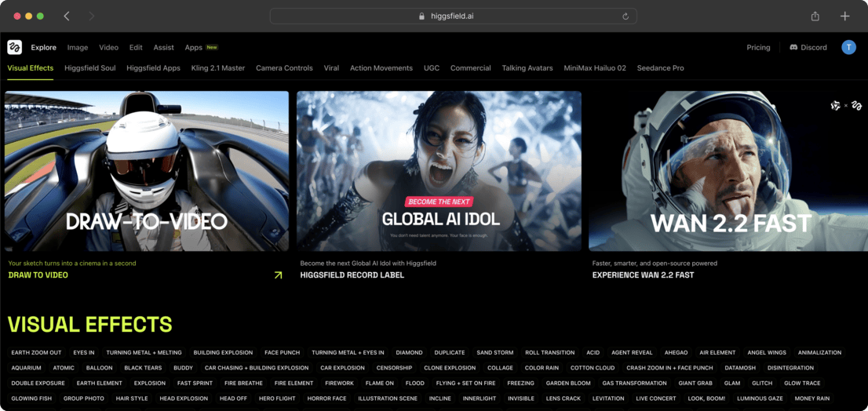Select the Earth Zoom Out effect tag
This screenshot has height=411, width=868.
(36, 353)
